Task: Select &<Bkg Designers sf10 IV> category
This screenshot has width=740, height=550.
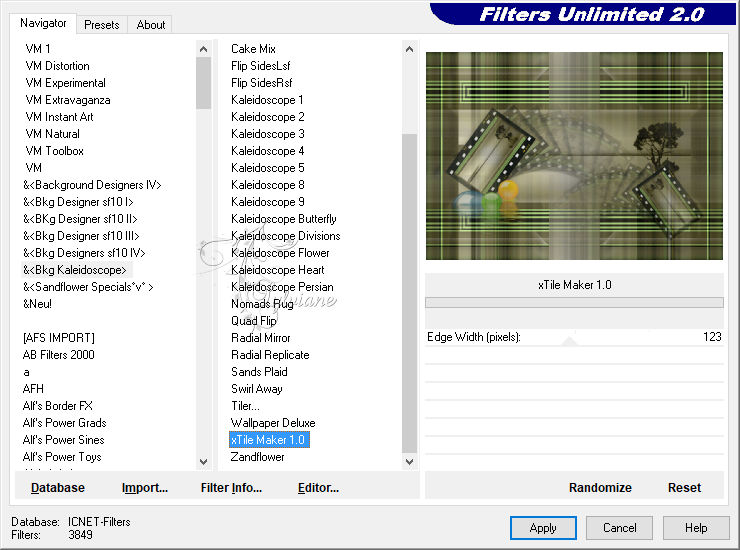Action: click(x=84, y=253)
